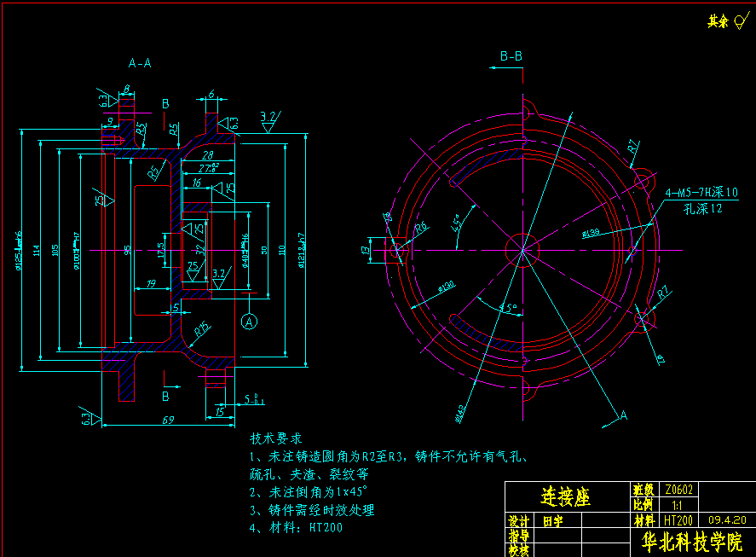
Task: Click the A-A section view label
Action: (138, 61)
